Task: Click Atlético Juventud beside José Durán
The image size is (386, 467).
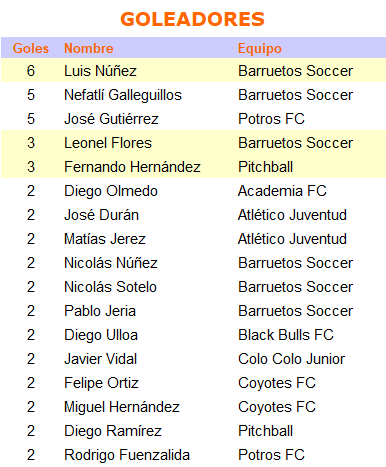Action: point(292,215)
